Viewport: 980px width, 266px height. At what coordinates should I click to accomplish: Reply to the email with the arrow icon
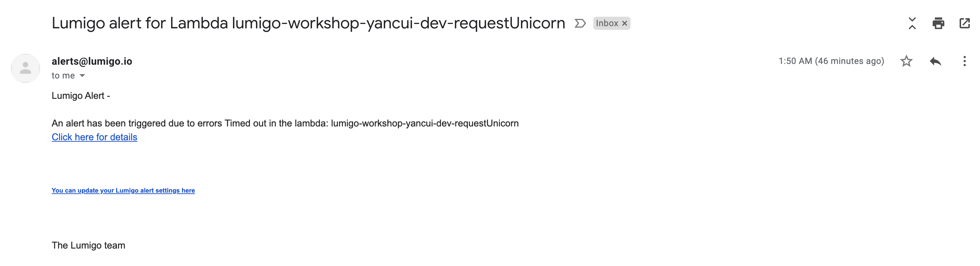point(935,61)
